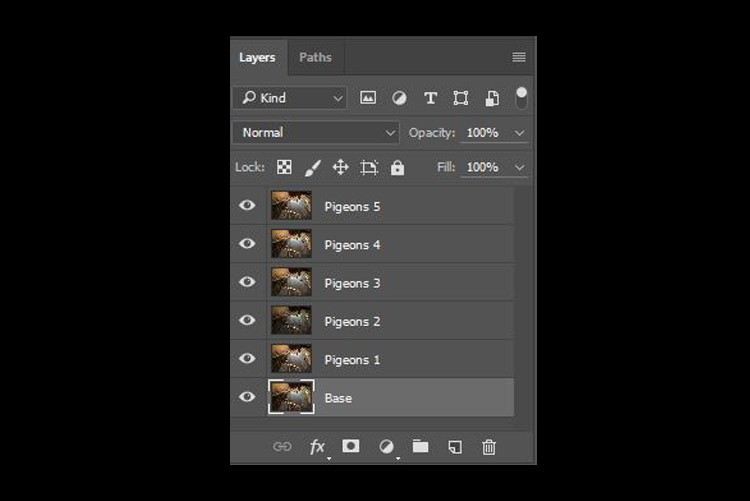Lock all layer attributes
This screenshot has height=501, width=750.
coord(397,167)
